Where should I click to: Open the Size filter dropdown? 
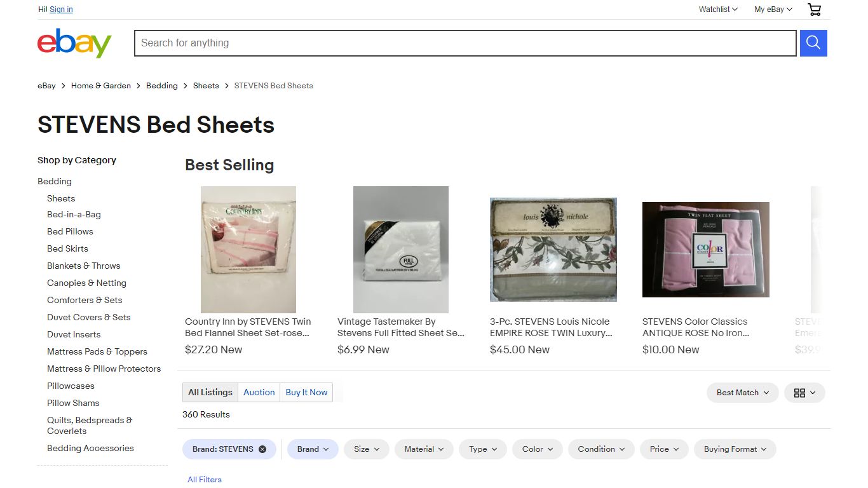[x=367, y=449]
